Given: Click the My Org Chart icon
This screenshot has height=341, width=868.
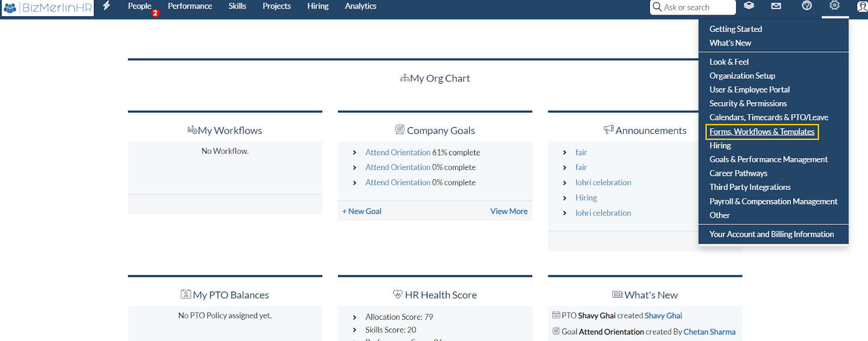Looking at the screenshot, I should pyautogui.click(x=405, y=78).
